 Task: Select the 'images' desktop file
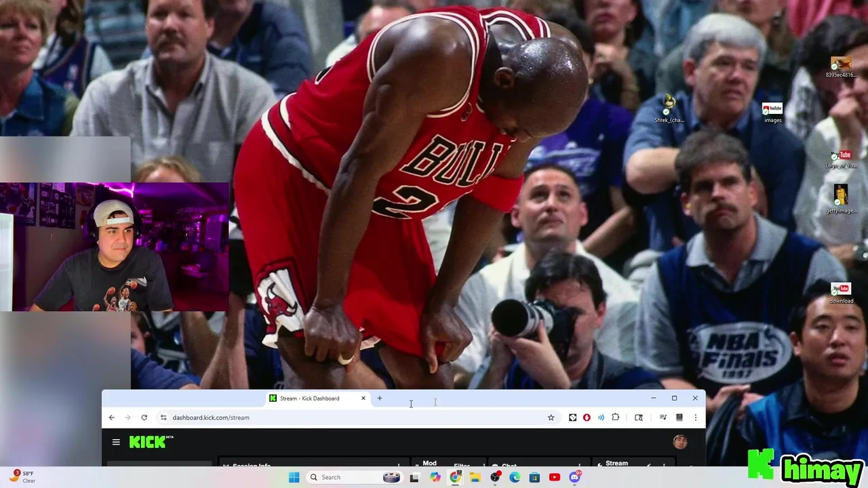(x=772, y=113)
